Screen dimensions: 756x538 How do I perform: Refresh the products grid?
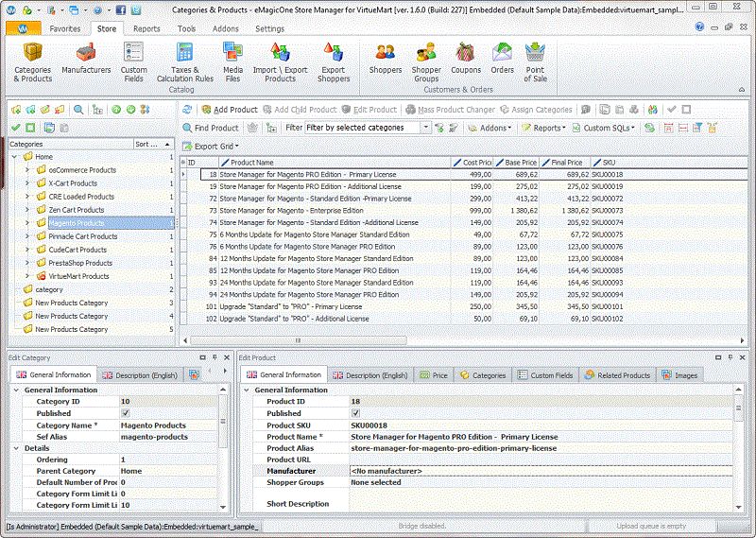pos(187,110)
